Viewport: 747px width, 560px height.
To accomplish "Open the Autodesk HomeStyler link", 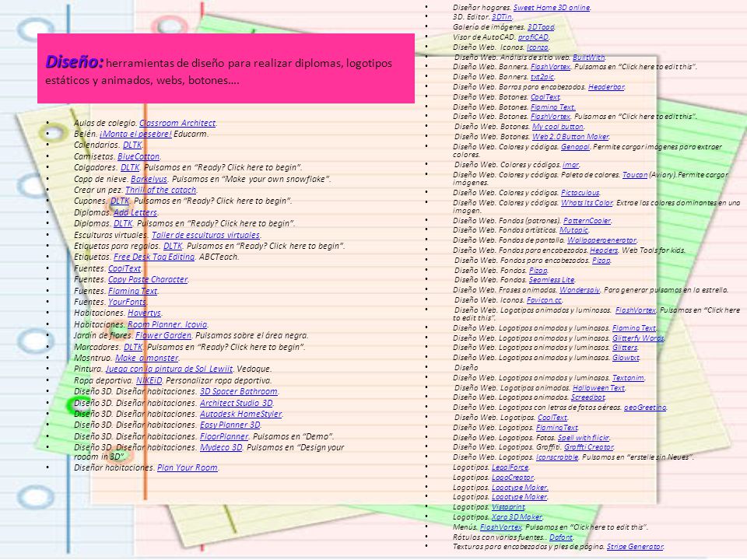I will tap(241, 414).
